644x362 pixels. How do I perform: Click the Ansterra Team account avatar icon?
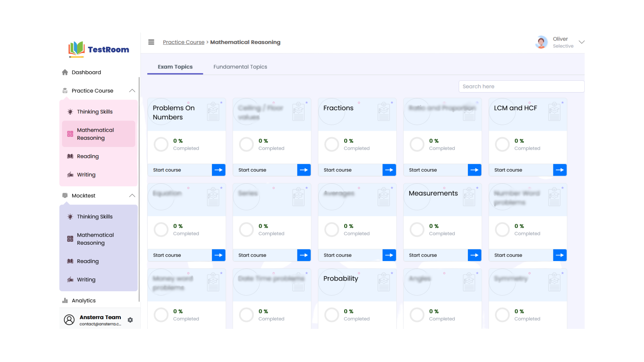coord(69,320)
